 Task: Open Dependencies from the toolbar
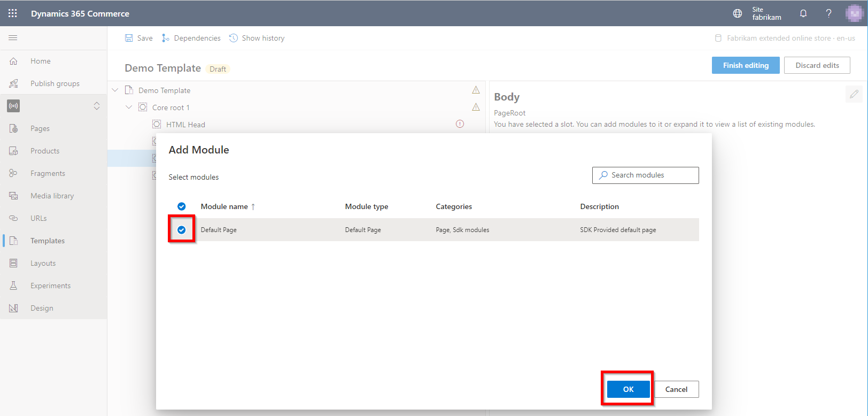pyautogui.click(x=191, y=38)
